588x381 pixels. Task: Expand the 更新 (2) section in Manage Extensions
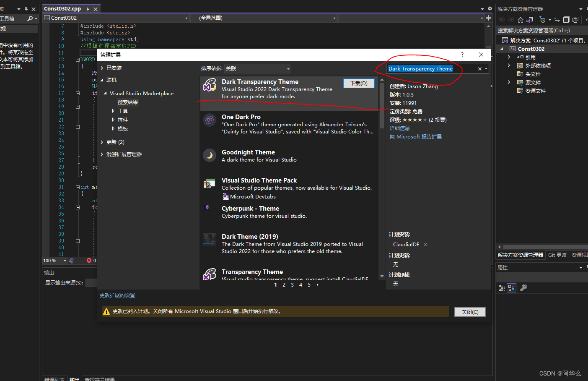pos(102,142)
